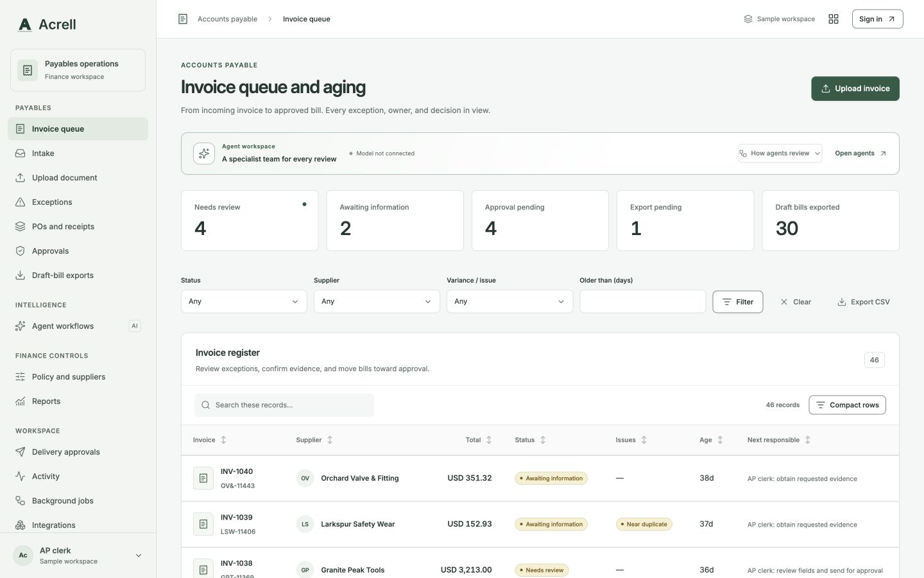Click the INV-1040 document icon

pyautogui.click(x=203, y=478)
